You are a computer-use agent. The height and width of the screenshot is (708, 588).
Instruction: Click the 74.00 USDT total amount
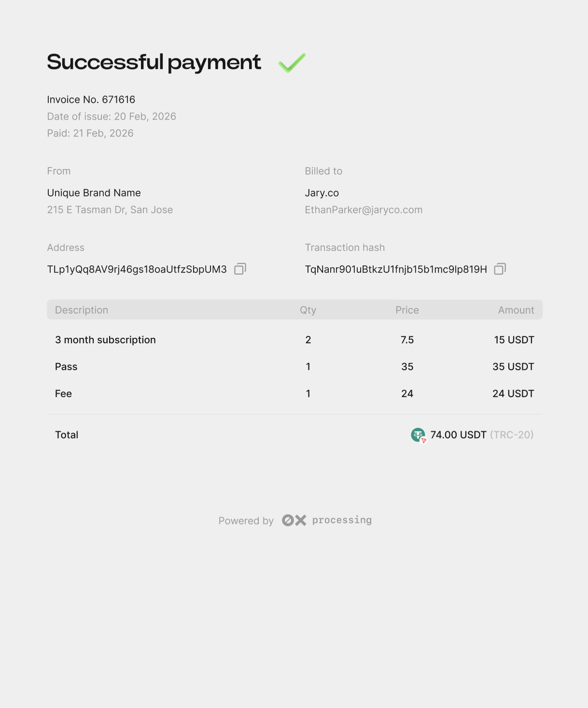458,435
